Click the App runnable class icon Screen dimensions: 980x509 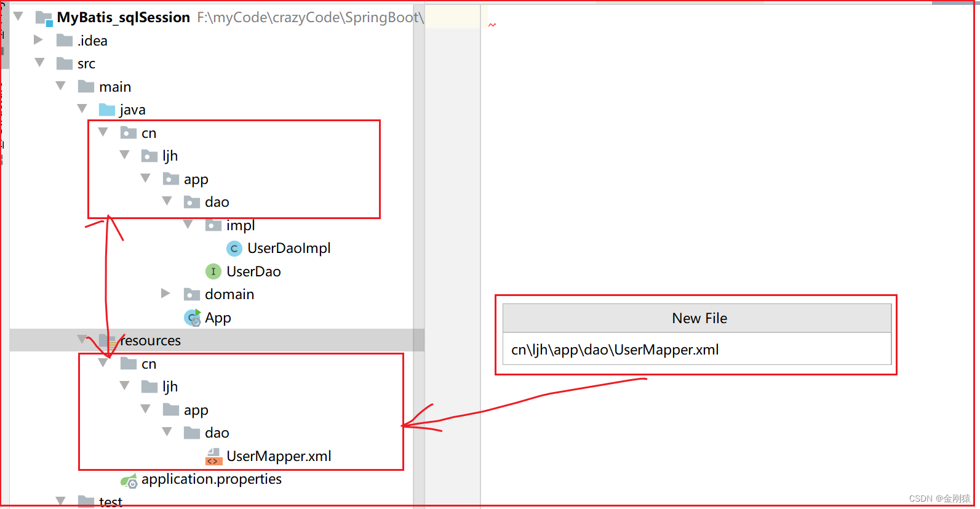[193, 318]
